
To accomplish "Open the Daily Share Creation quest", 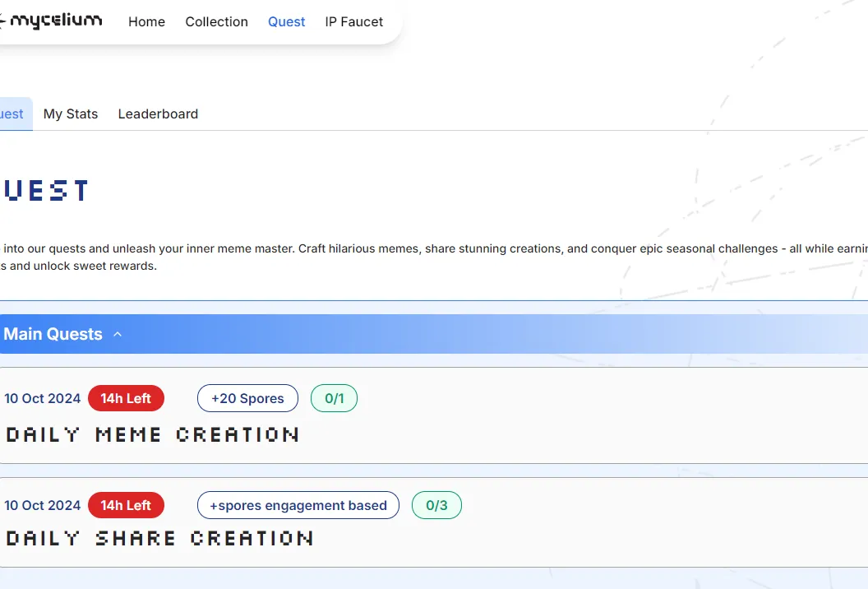I will coord(159,538).
